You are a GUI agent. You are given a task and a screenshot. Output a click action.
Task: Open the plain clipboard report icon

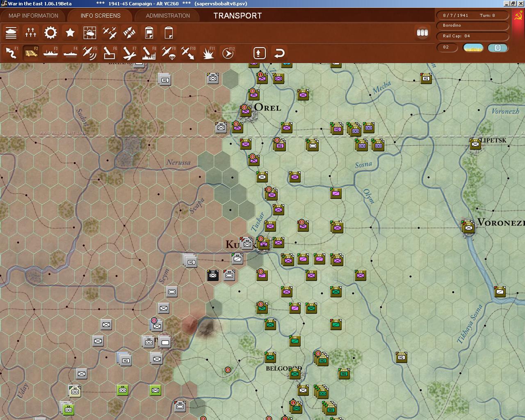click(169, 33)
